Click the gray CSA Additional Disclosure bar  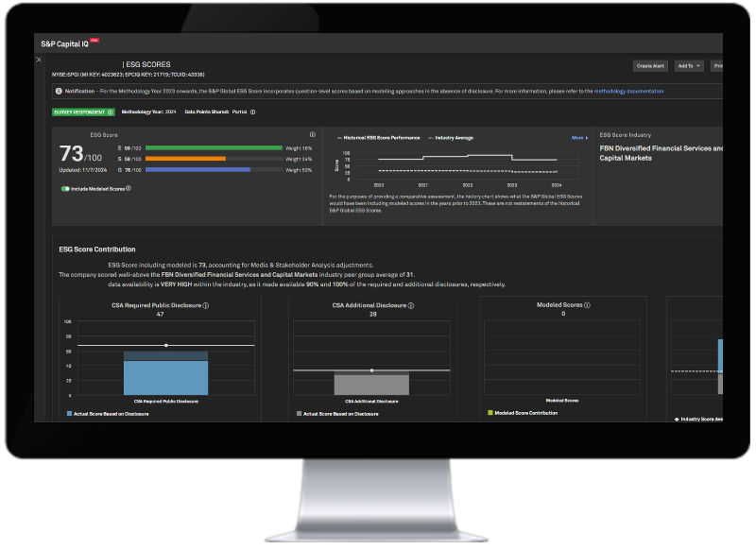371,385
